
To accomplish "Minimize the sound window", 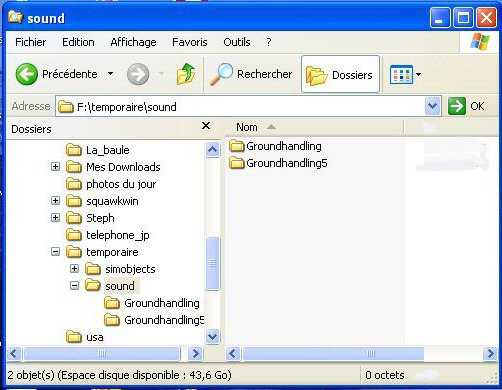I will coord(440,17).
